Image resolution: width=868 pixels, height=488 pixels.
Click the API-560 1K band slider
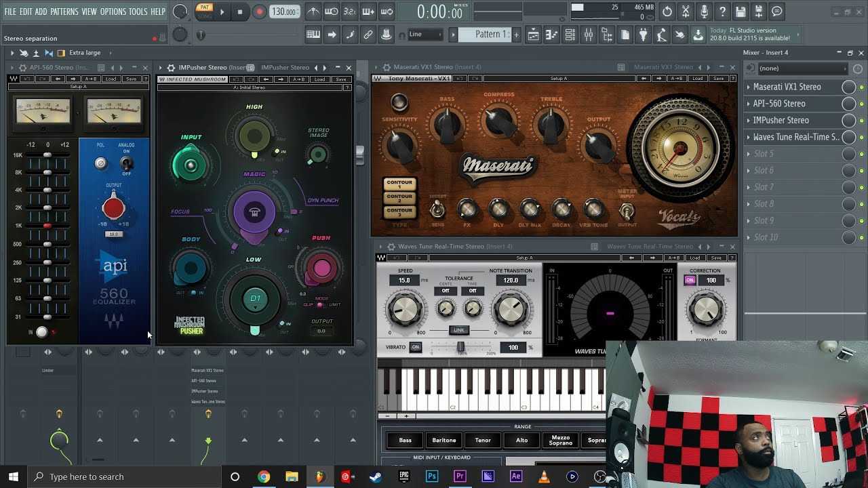click(47, 226)
